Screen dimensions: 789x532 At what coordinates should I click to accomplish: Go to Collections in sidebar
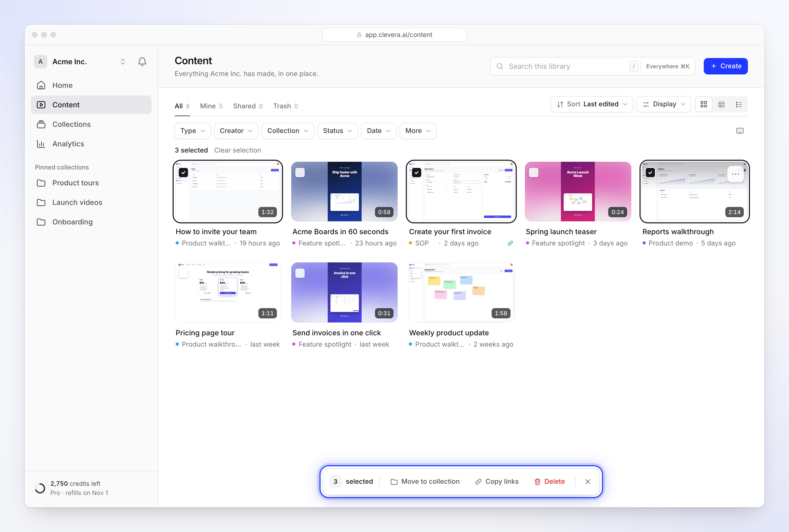pyautogui.click(x=91, y=124)
